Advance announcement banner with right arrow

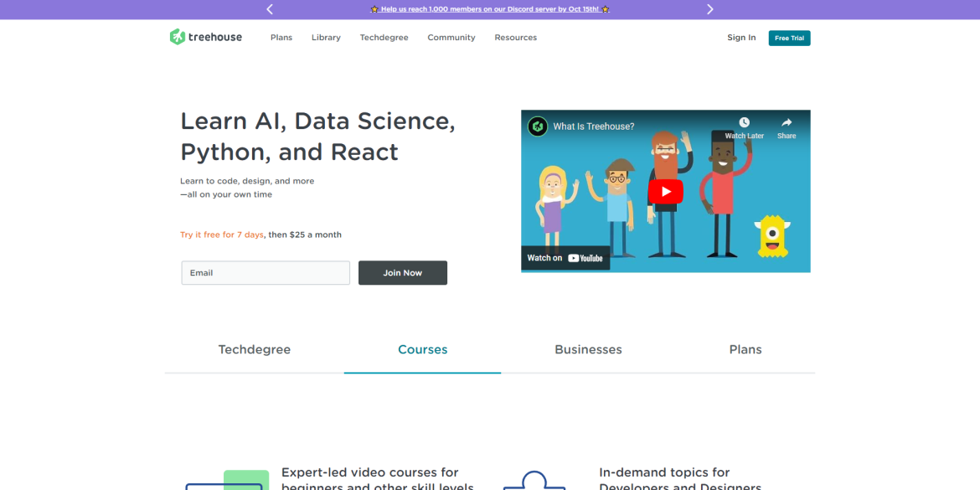tap(710, 9)
